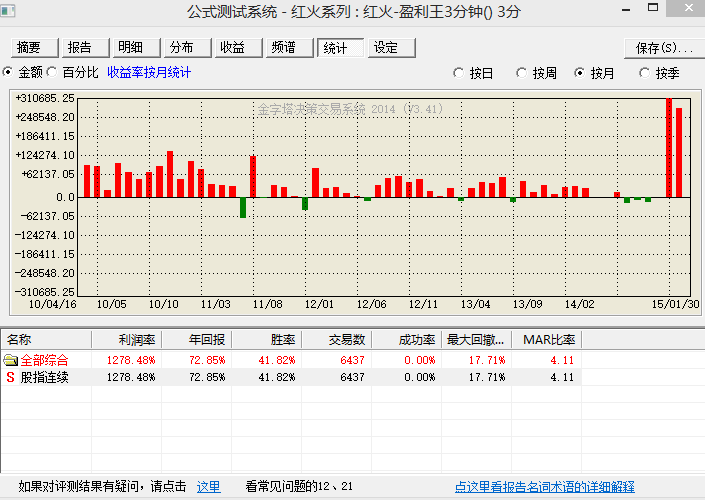The image size is (705, 500).
Task: Click the 这里 hyperlink
Action: coord(208,487)
